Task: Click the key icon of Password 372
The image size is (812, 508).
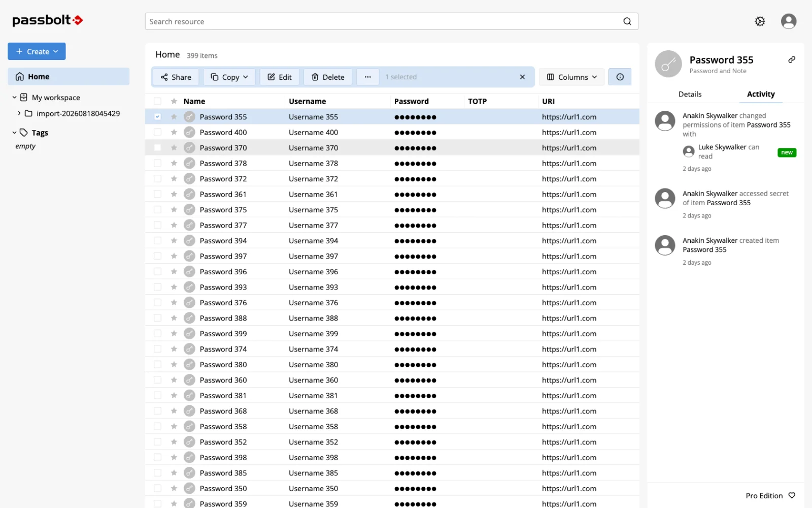Action: click(x=189, y=179)
